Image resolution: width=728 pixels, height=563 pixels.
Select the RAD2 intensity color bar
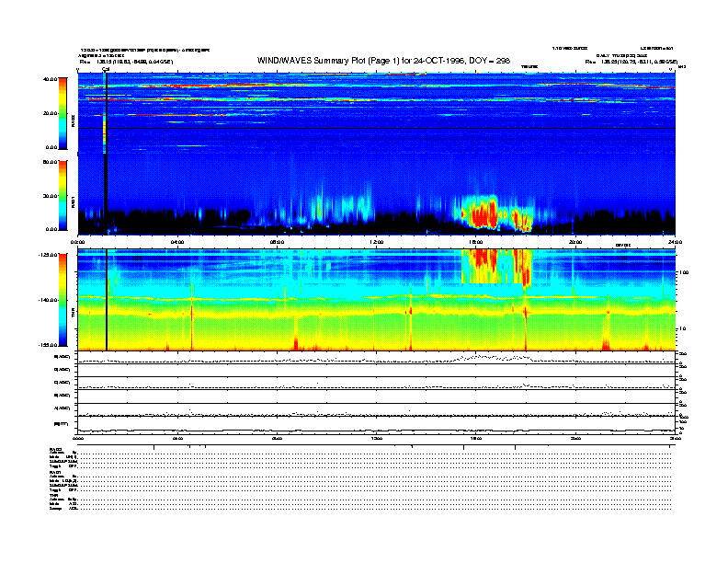pos(63,113)
